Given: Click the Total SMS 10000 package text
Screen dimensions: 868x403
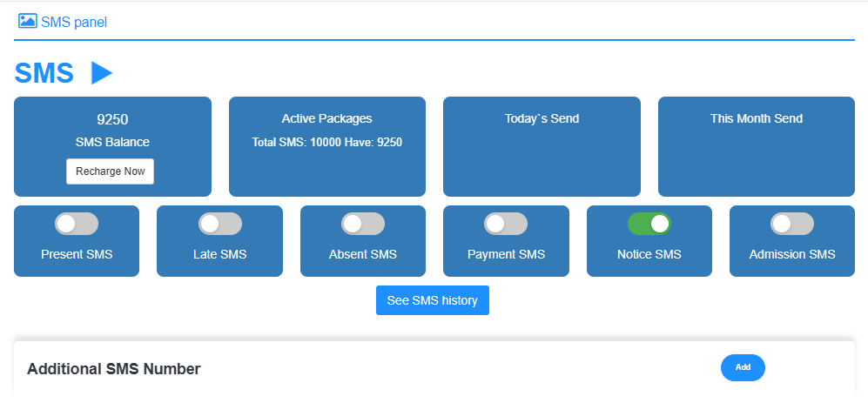Looking at the screenshot, I should pyautogui.click(x=327, y=142).
